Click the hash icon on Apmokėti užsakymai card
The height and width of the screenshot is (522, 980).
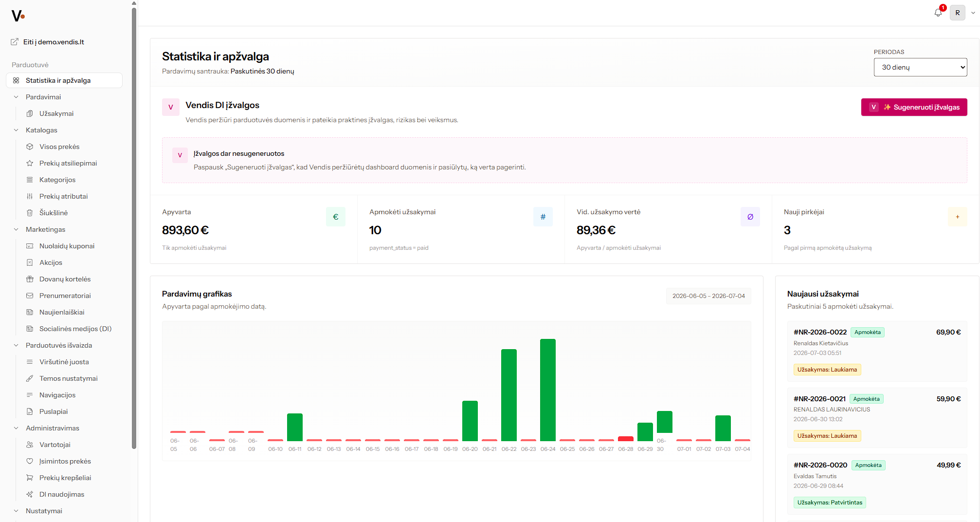543,217
